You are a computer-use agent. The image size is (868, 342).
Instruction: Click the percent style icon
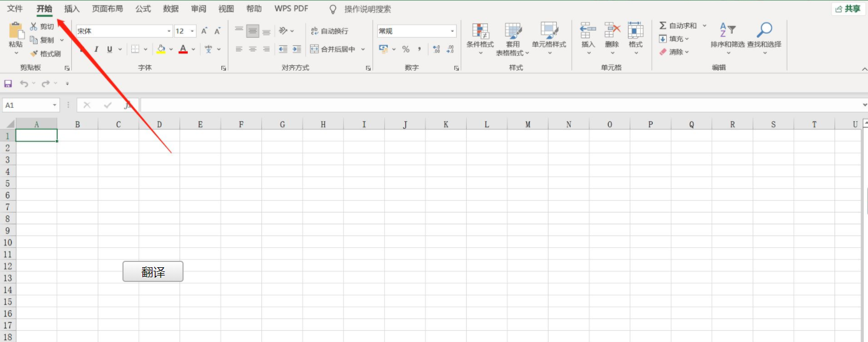(405, 49)
